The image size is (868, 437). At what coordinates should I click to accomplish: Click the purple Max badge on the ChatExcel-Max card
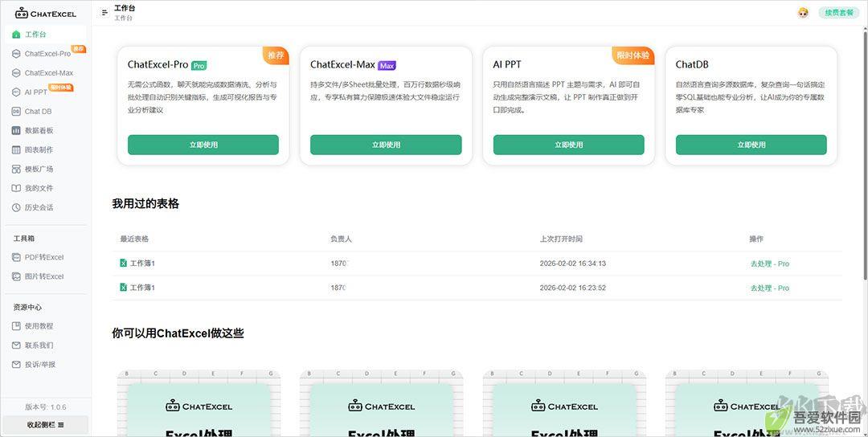click(x=387, y=65)
